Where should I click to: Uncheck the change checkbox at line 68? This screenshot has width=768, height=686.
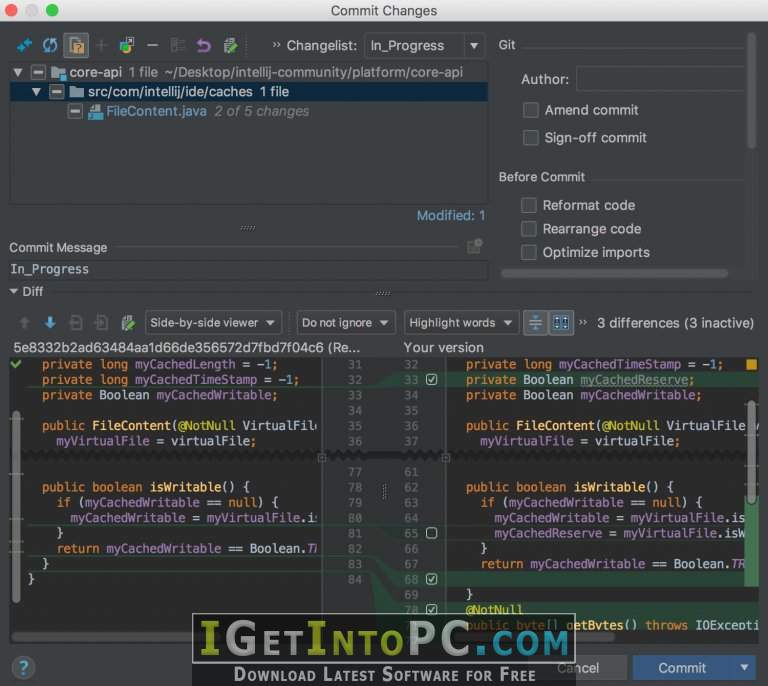tap(432, 579)
